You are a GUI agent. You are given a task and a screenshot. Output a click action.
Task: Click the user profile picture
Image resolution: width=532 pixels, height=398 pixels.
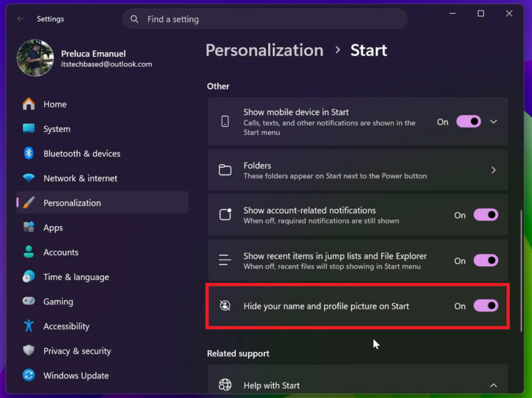pos(35,58)
